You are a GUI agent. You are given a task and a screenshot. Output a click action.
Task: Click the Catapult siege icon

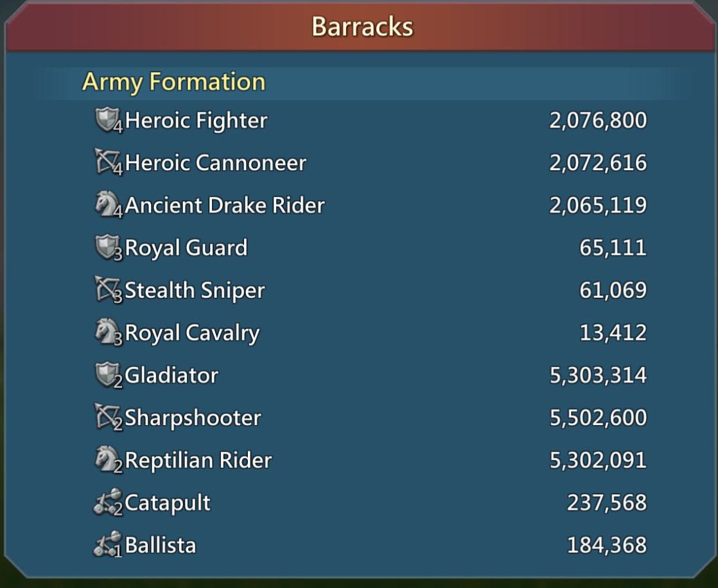click(109, 503)
